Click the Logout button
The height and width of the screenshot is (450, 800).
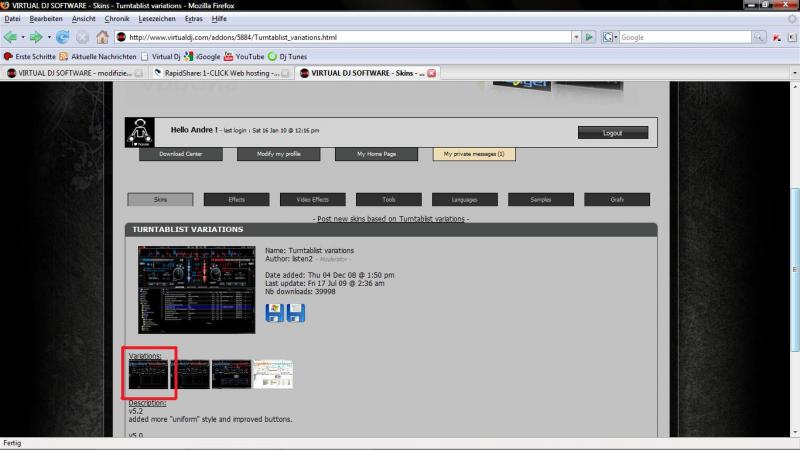(x=613, y=133)
